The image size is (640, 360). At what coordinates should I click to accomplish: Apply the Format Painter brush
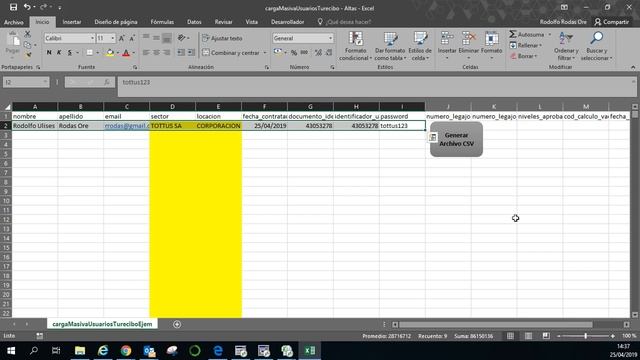click(x=27, y=55)
